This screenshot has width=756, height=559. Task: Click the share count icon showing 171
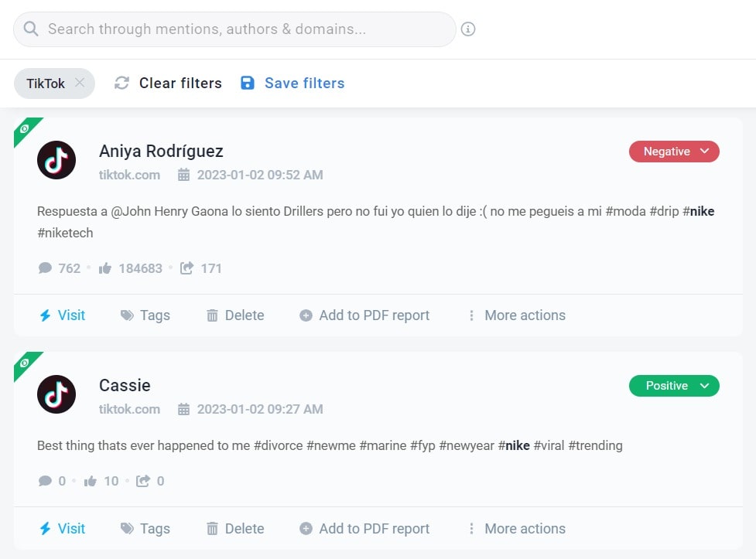(186, 268)
